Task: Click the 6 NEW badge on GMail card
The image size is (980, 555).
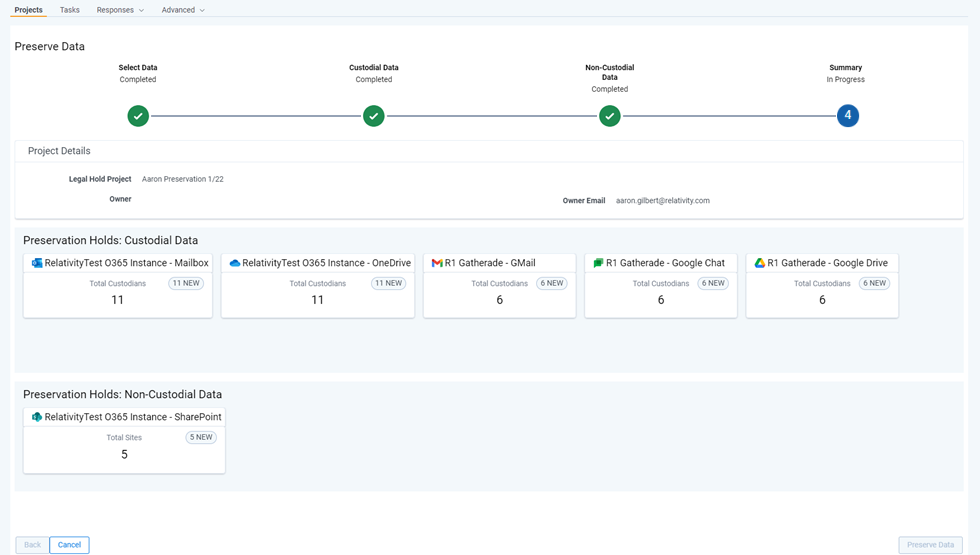Action: pos(552,283)
